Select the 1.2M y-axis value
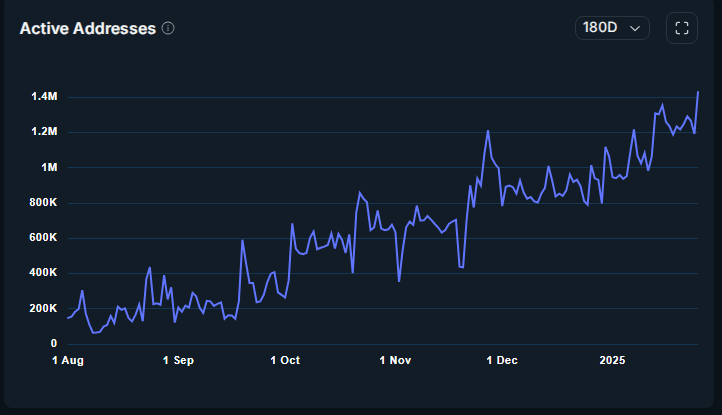 click(44, 132)
